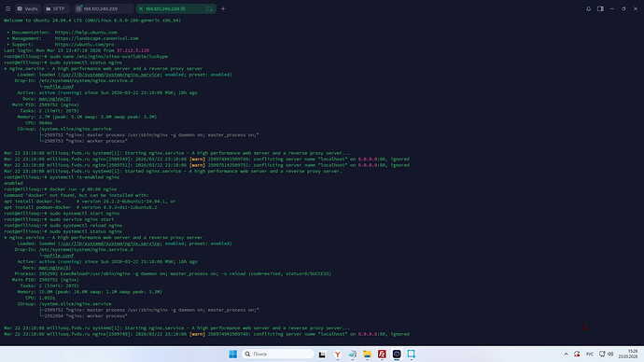644x362 pixels.
Task: Switch to the Vaults tab
Action: pyautogui.click(x=27, y=8)
